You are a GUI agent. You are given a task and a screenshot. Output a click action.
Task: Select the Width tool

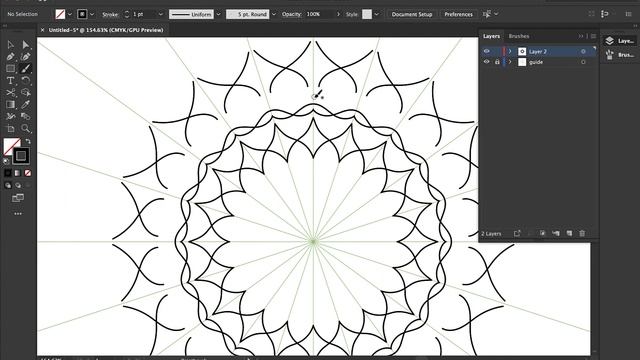tap(11, 117)
